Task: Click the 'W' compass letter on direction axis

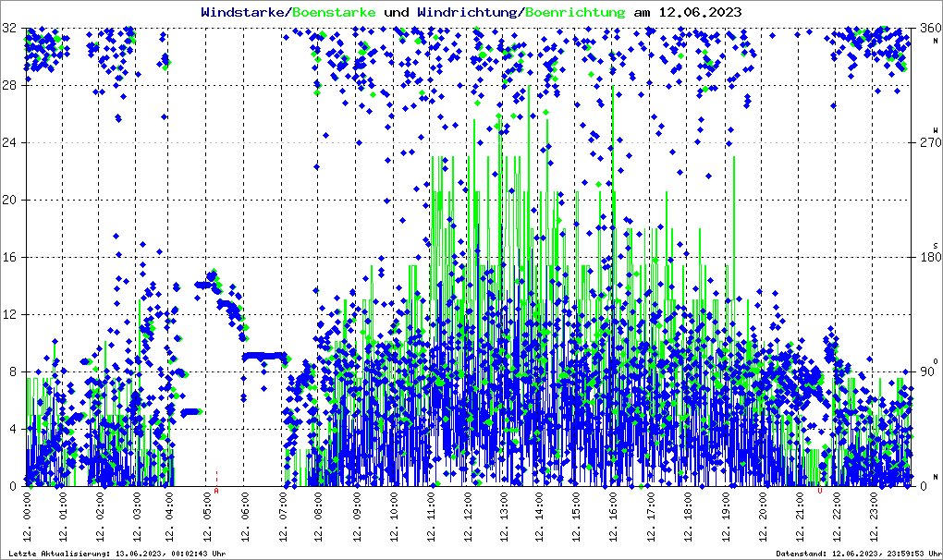Action: tap(936, 130)
